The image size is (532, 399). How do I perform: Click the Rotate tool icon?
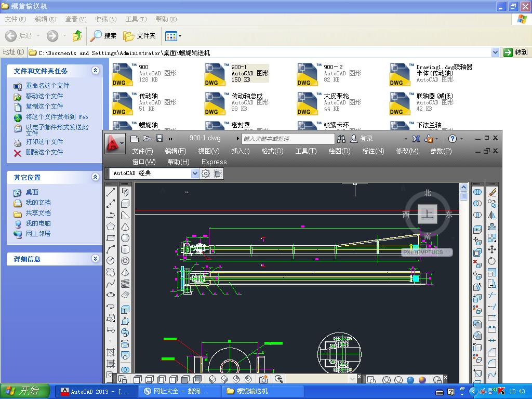tap(492, 261)
